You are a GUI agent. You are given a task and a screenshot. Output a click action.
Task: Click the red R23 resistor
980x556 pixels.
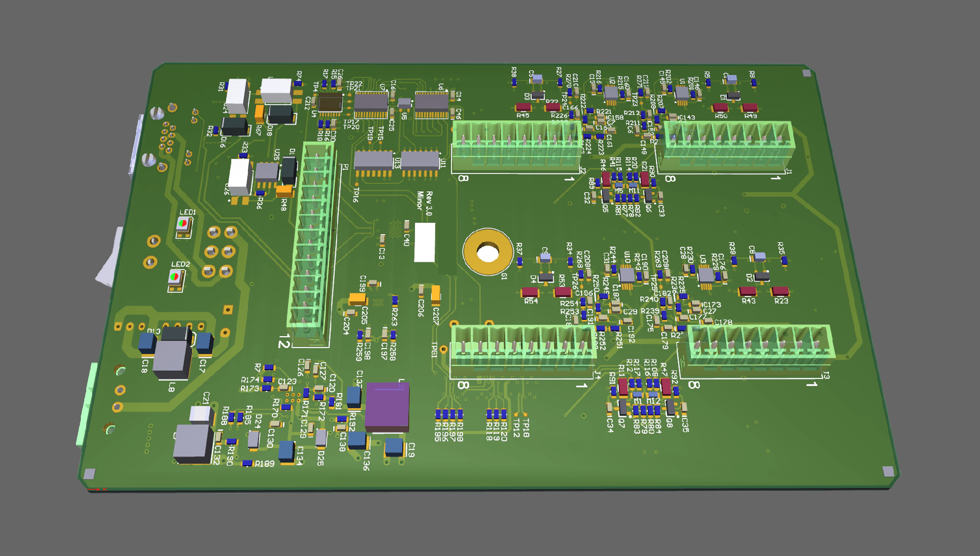coord(780,291)
